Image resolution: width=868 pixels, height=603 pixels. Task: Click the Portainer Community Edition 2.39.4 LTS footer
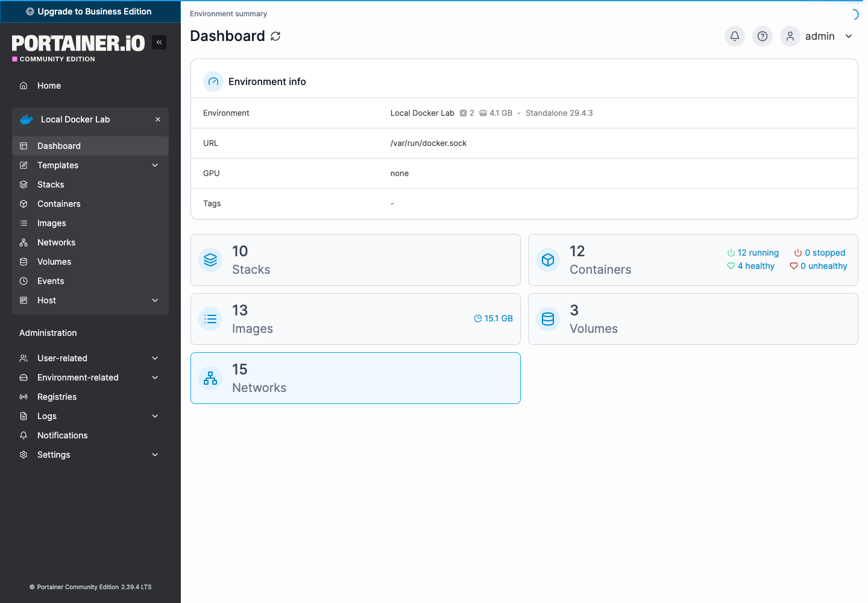90,587
